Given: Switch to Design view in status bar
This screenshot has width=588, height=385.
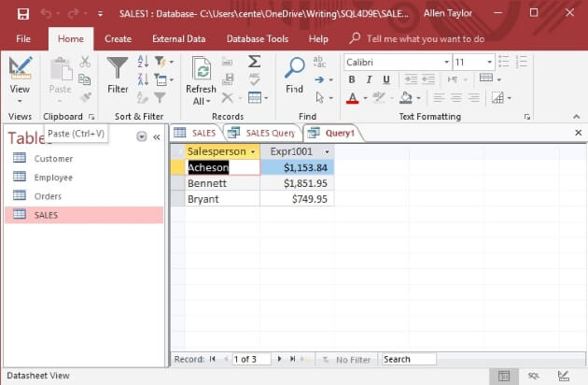Looking at the screenshot, I should click(x=563, y=376).
